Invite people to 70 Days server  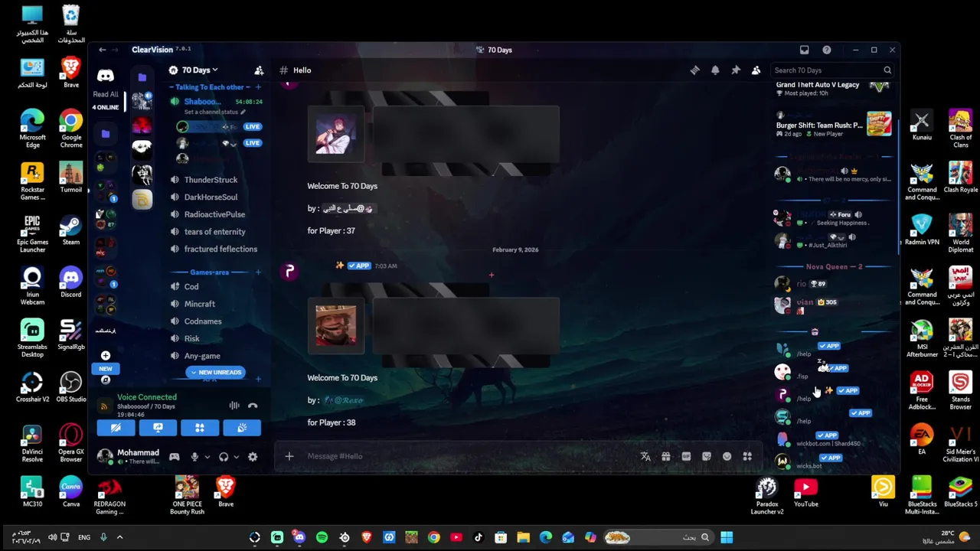(259, 70)
